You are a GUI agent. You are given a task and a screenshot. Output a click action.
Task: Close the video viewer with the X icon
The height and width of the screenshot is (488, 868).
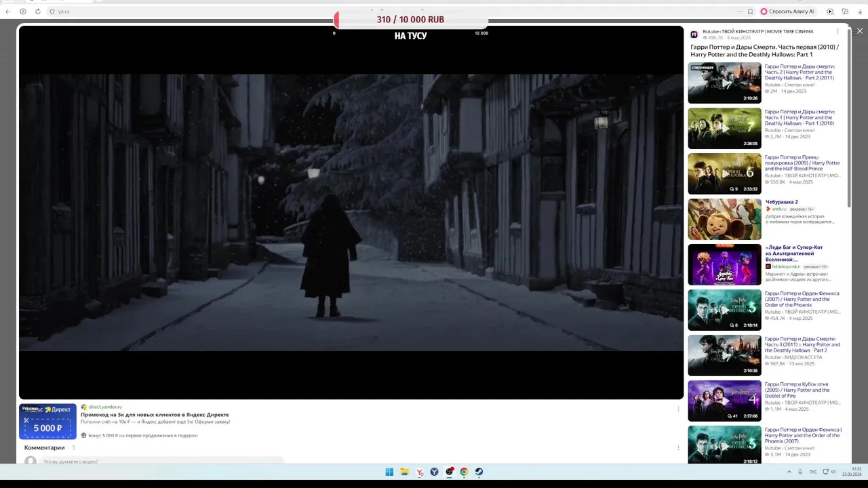859,31
